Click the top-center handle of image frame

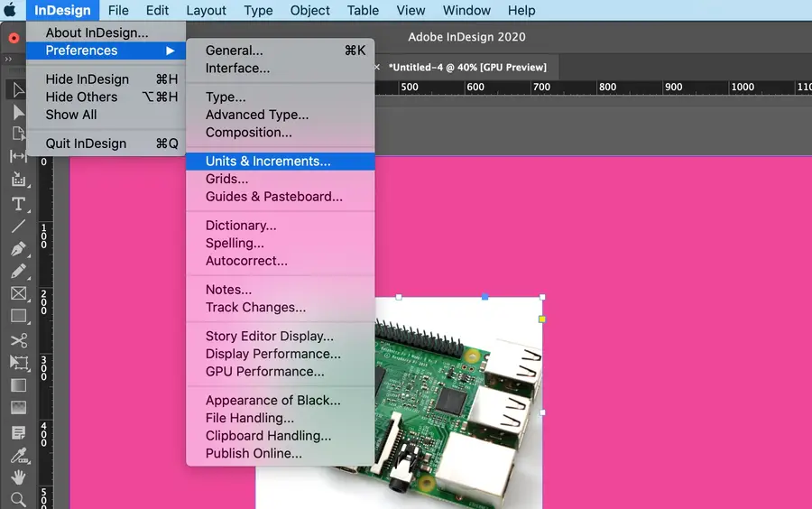click(485, 296)
